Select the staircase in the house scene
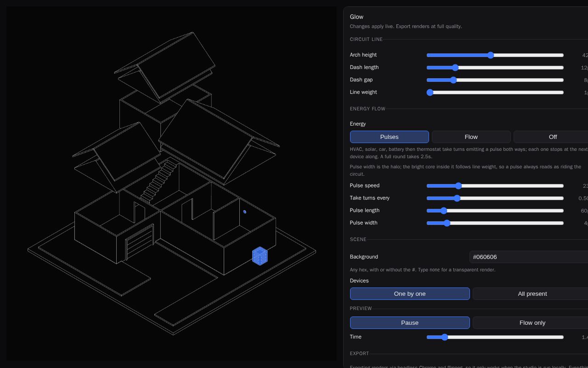 click(159, 181)
